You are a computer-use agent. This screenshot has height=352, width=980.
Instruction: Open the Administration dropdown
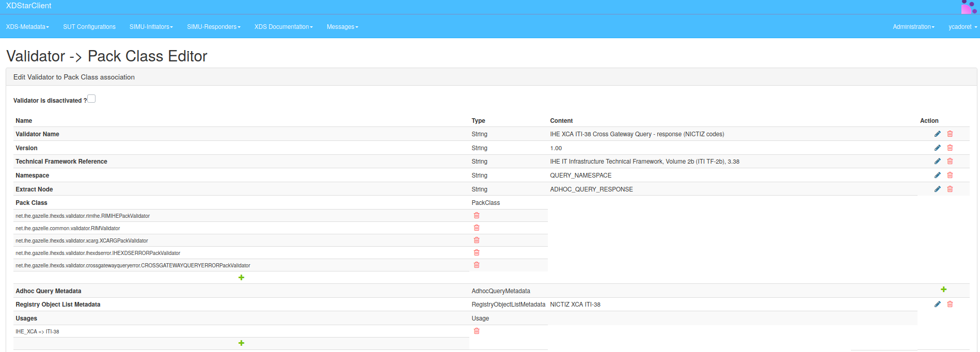913,27
